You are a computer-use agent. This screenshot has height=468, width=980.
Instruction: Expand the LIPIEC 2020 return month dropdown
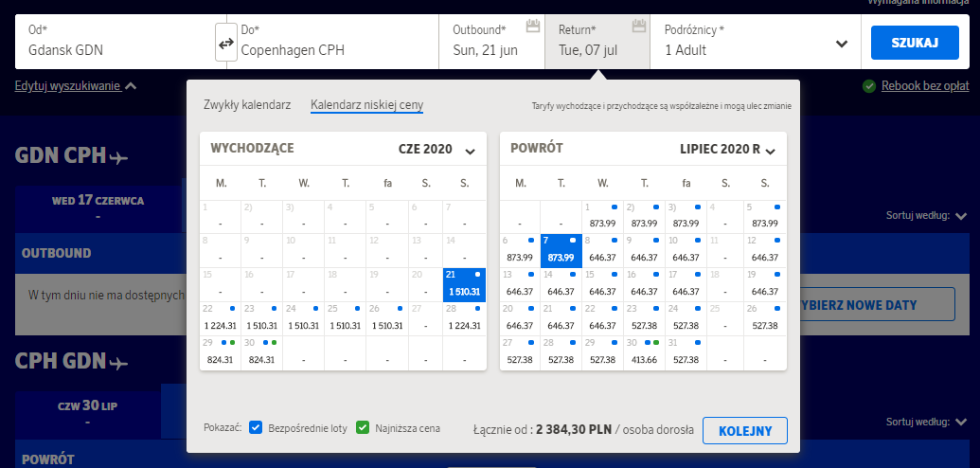pos(770,151)
